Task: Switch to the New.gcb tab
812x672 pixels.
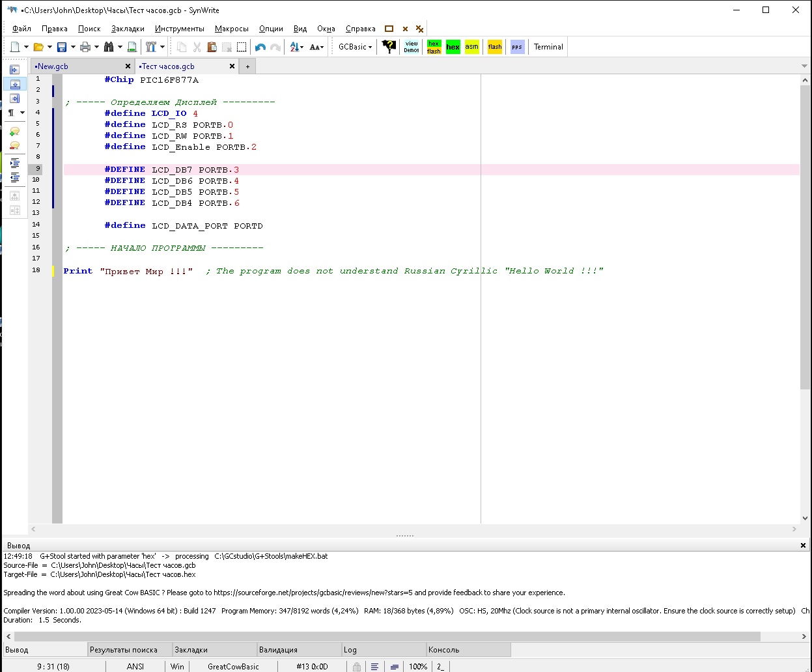Action: pos(53,66)
